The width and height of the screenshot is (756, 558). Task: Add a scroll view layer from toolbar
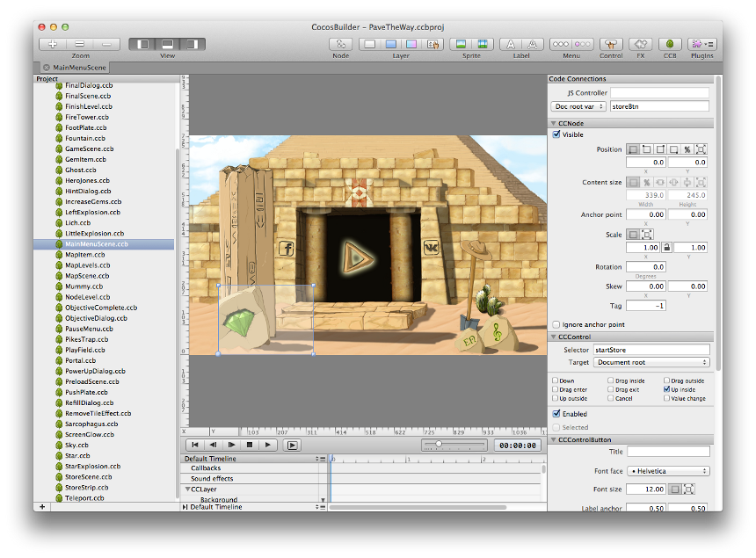pos(433,44)
